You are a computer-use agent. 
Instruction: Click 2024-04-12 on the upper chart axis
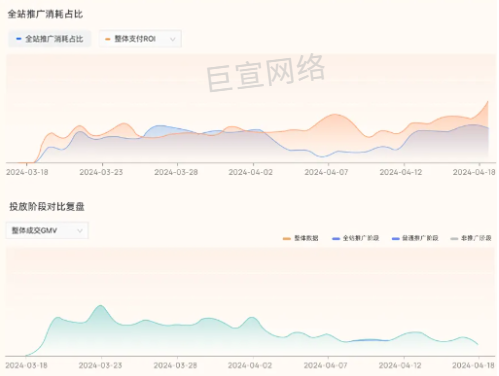[x=401, y=172]
